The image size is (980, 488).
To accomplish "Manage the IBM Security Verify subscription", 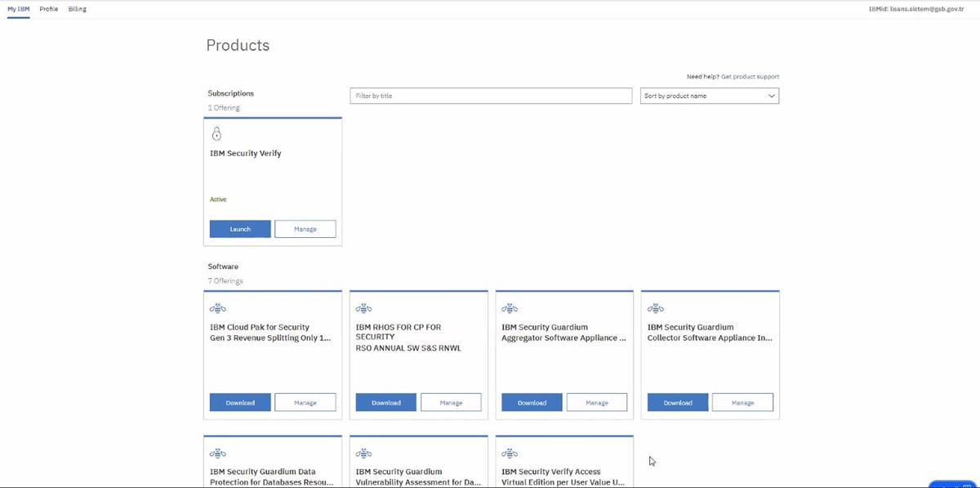I will (x=305, y=229).
